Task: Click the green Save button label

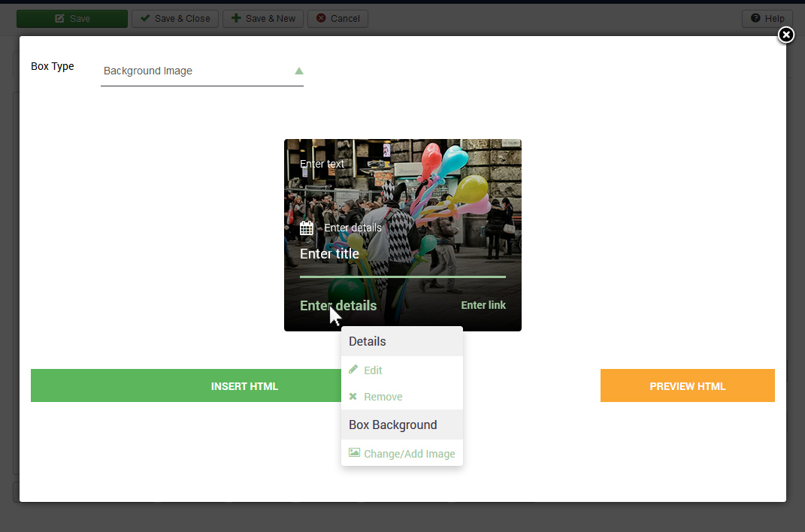Action: point(80,19)
